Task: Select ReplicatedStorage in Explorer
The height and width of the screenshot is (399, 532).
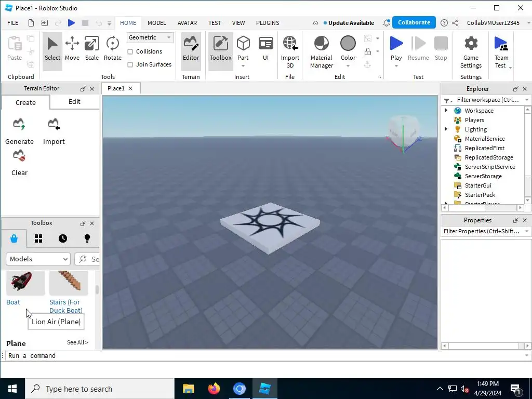Action: click(488, 157)
